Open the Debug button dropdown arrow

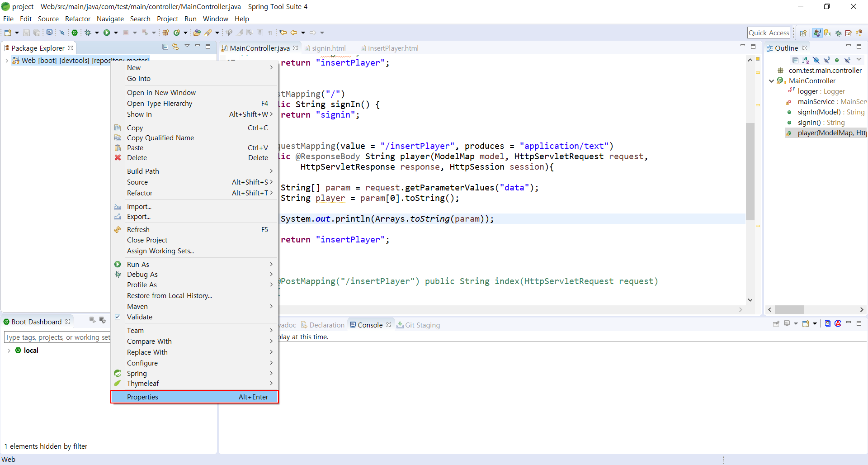(97, 33)
